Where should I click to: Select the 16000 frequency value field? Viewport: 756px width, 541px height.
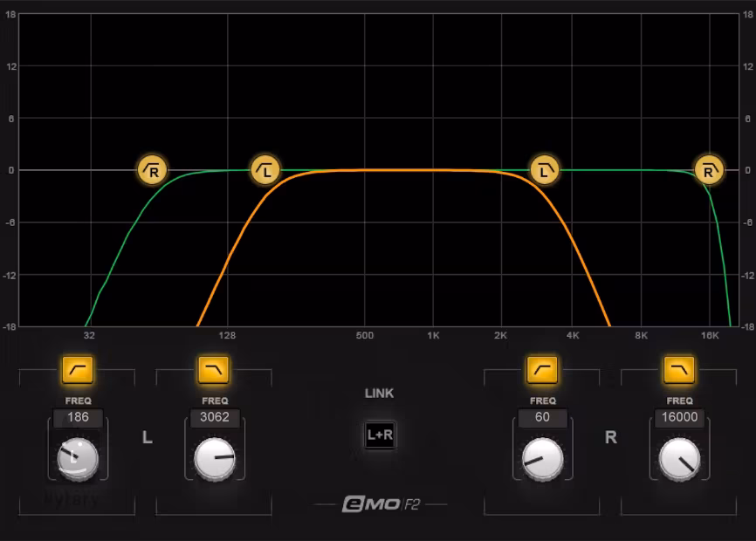[x=679, y=417]
